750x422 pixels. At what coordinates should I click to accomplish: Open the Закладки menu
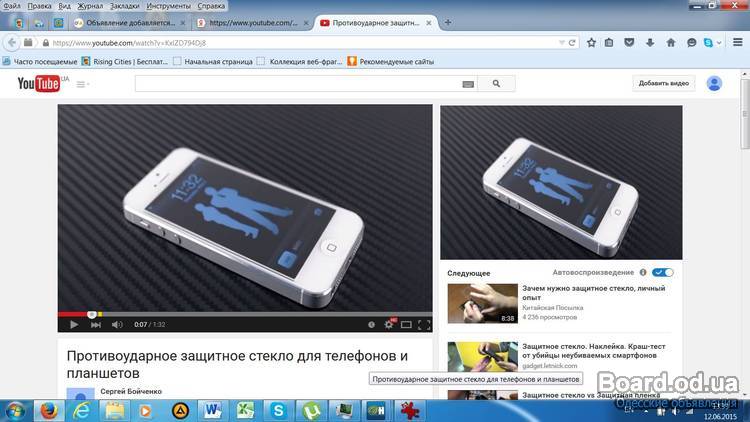point(124,6)
